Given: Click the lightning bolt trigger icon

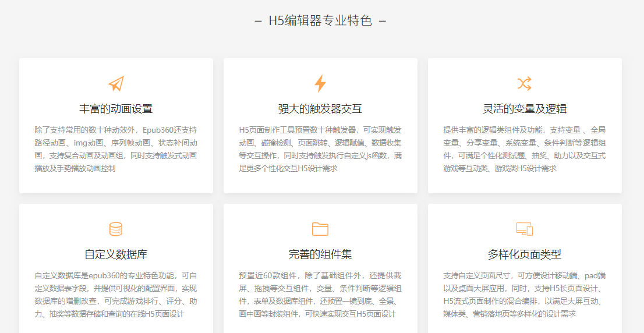Looking at the screenshot, I should (x=320, y=84).
